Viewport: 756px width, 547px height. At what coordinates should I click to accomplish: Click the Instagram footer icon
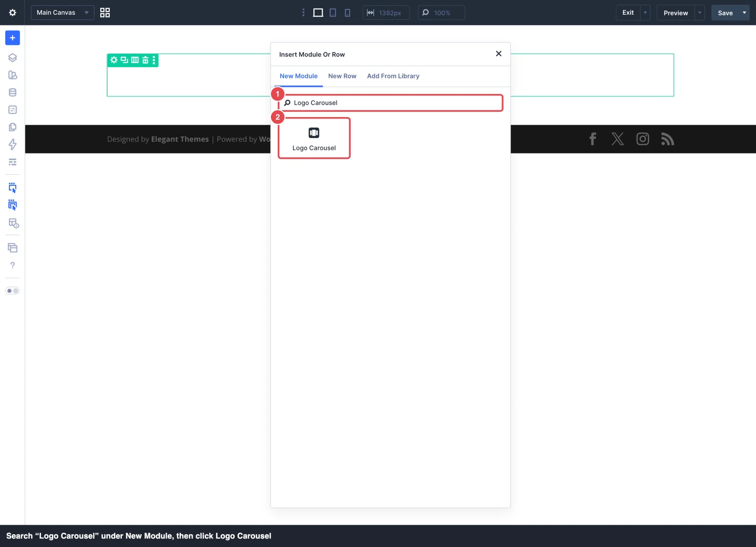(643, 139)
